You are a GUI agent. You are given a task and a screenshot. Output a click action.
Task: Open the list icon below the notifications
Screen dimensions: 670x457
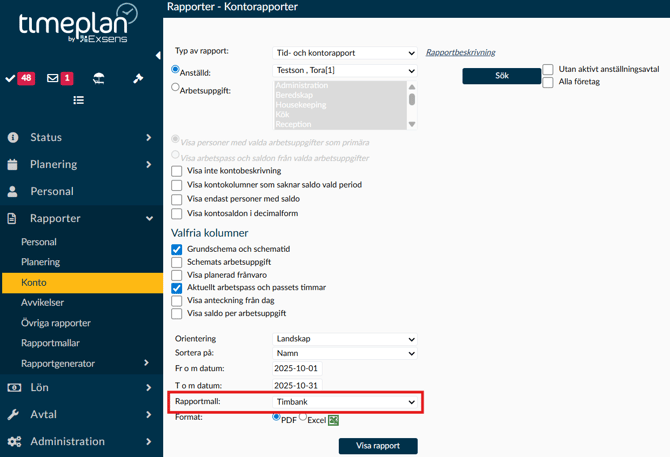(78, 100)
